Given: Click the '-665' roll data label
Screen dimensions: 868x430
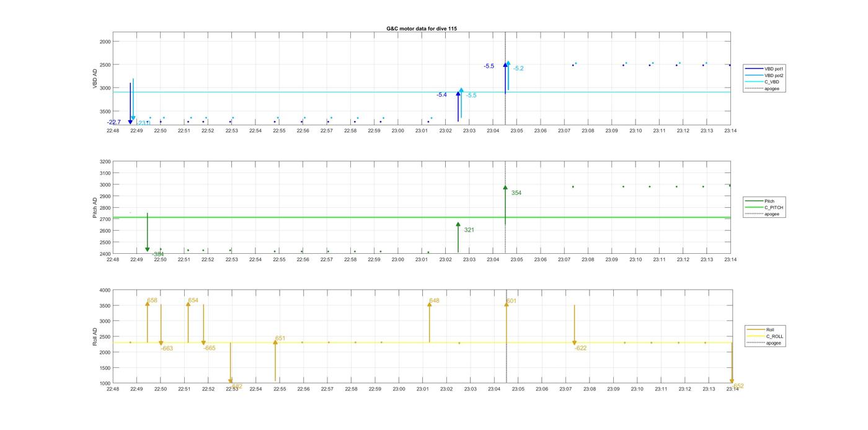Looking at the screenshot, I should click(x=210, y=348).
